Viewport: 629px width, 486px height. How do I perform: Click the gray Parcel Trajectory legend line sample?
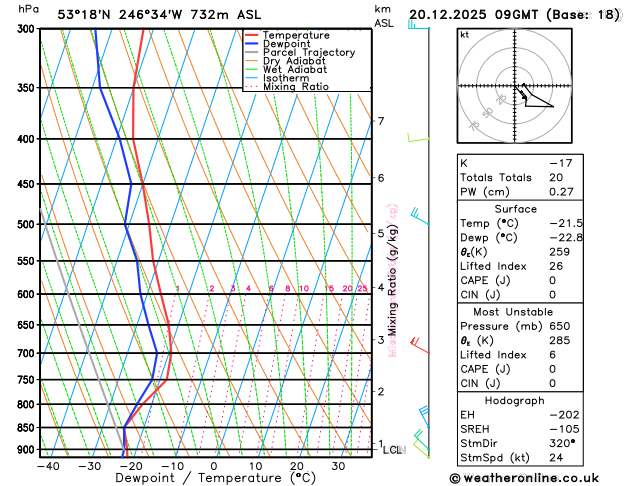point(252,52)
